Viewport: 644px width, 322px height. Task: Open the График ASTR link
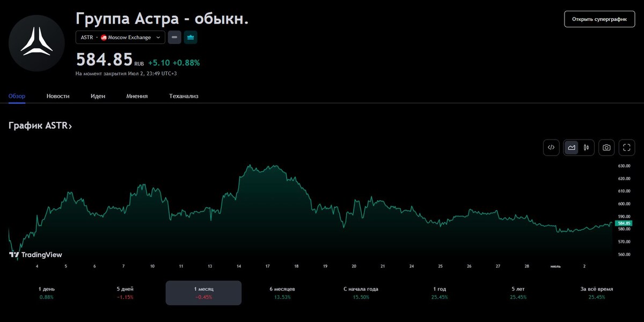[x=40, y=126]
